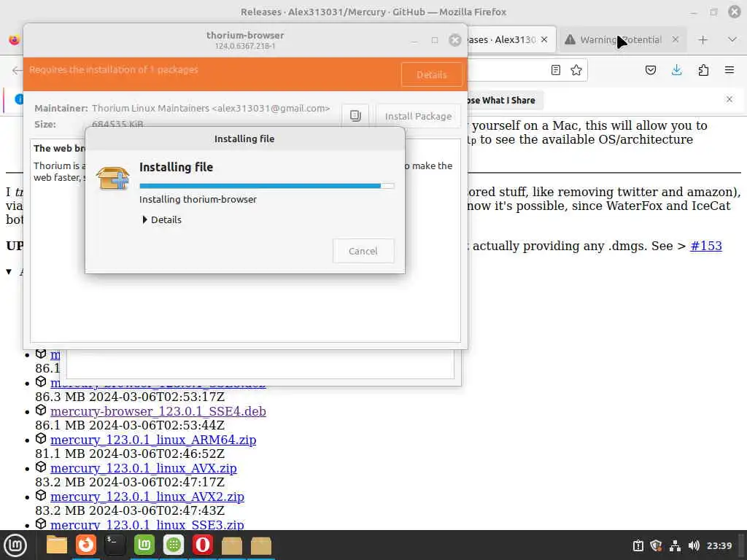Screen dimensions: 747x560
Task: Click package icon beside ARM64.zip
Action: [x=41, y=438]
